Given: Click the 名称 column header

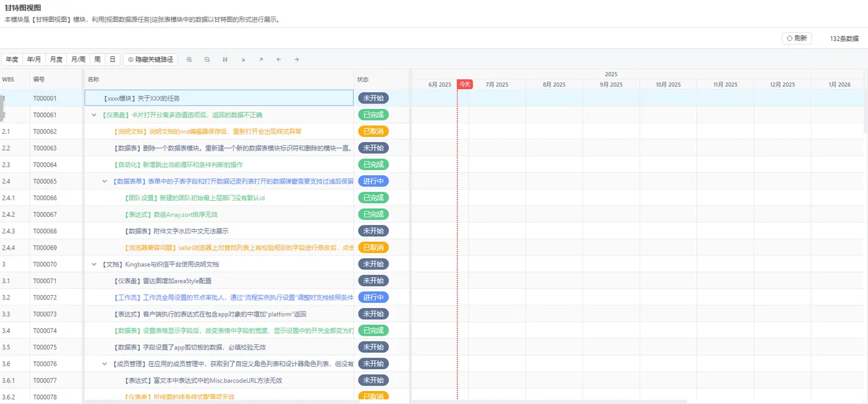Looking at the screenshot, I should pos(94,79).
